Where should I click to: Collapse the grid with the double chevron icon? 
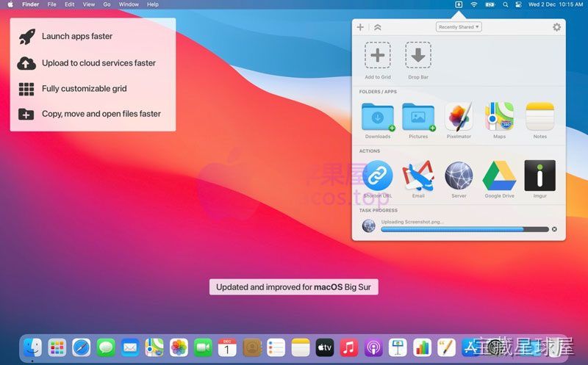coord(378,27)
